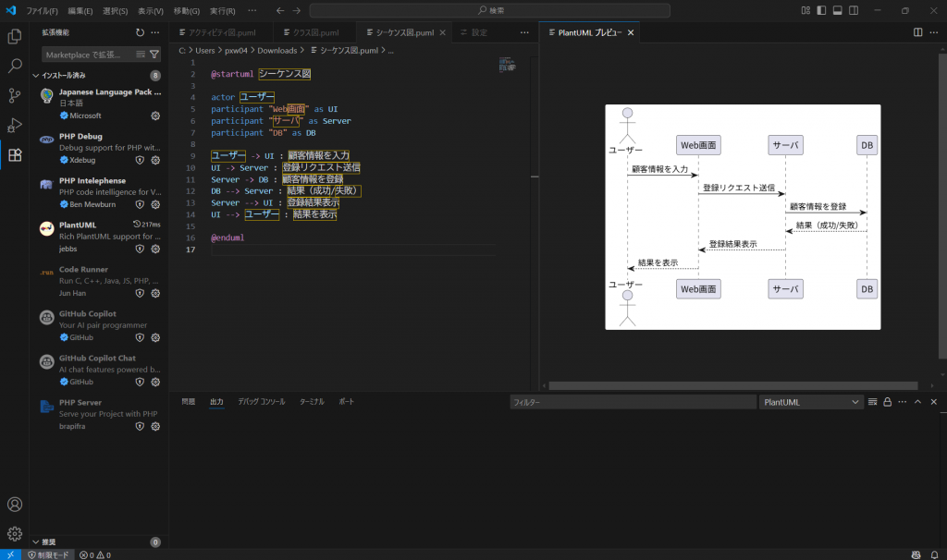Open the Explorer view in activity bar
Image resolution: width=947 pixels, height=560 pixels.
click(x=15, y=36)
